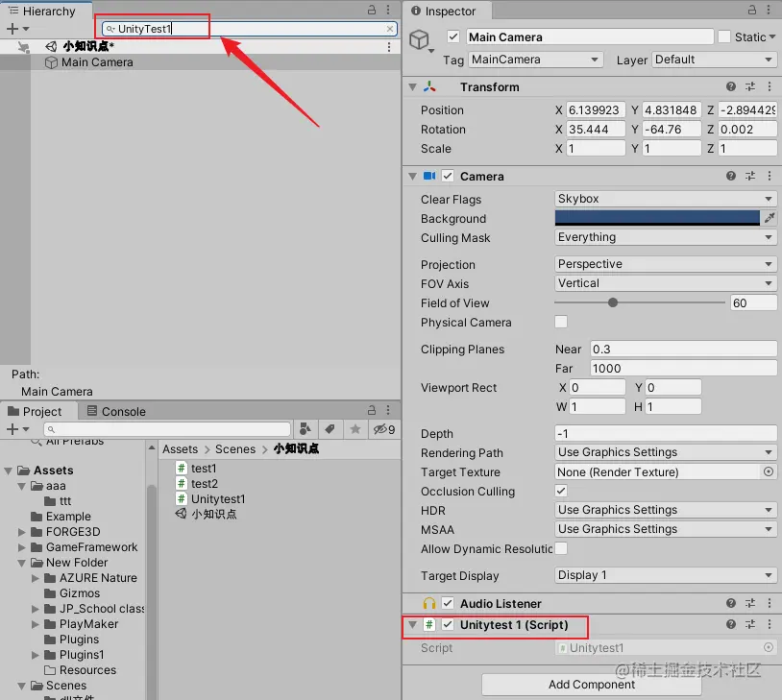The width and height of the screenshot is (782, 700).
Task: Open the Tag dropdown MainCamera
Action: (x=536, y=60)
